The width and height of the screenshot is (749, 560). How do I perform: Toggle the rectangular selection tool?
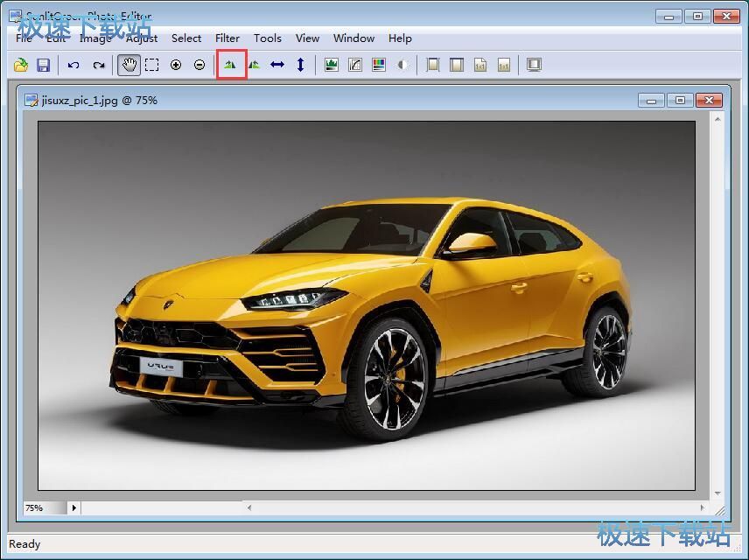pyautogui.click(x=152, y=65)
